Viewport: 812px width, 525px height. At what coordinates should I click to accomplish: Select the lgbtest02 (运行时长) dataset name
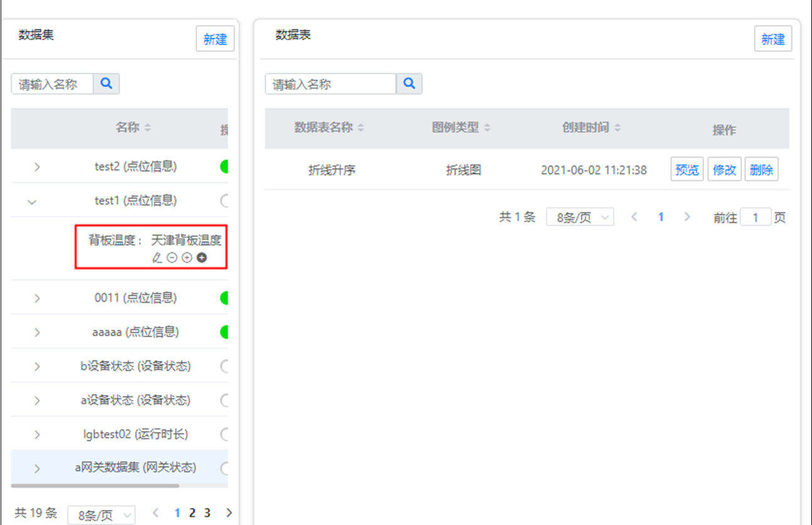tap(136, 434)
